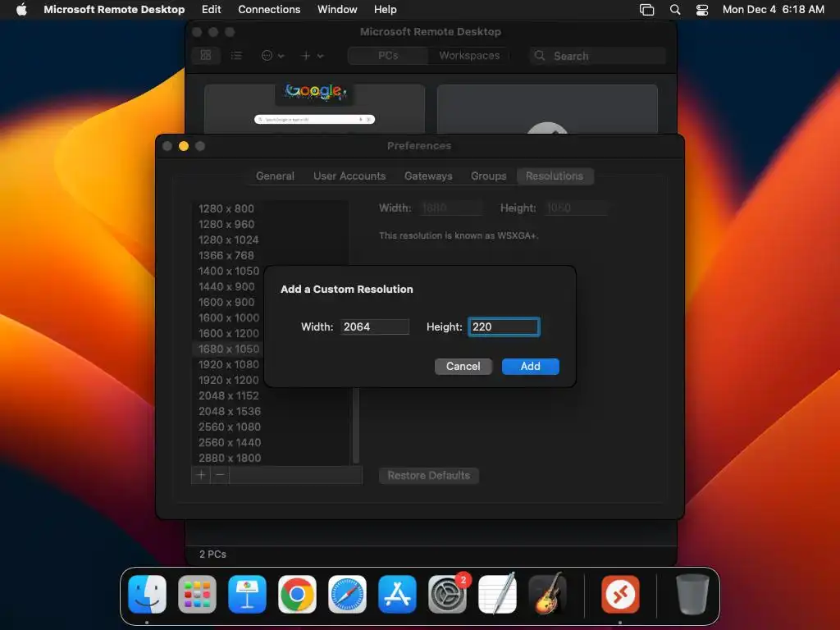Switch to the Groups tab
Image resolution: width=840 pixels, height=630 pixels.
[x=488, y=176]
